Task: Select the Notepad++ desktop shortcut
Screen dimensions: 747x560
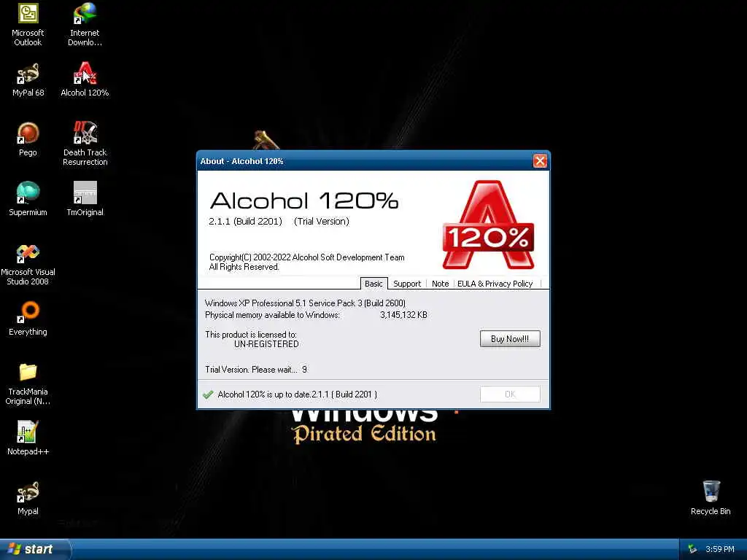Action: 28,438
